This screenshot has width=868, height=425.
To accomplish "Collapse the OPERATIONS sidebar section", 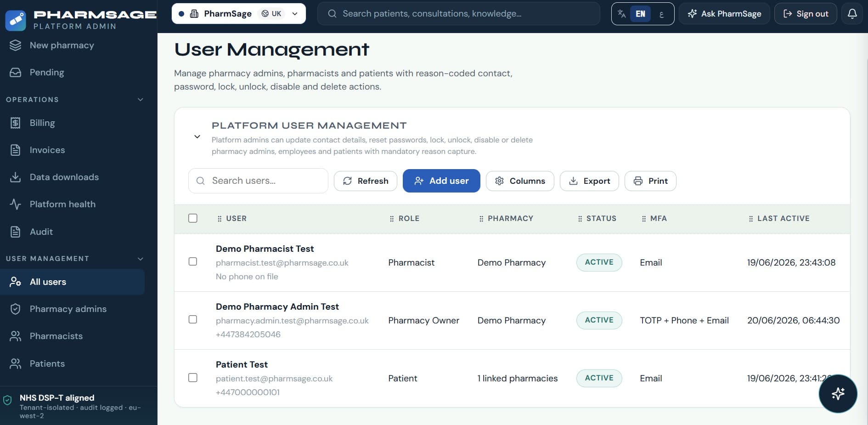I will [x=141, y=100].
